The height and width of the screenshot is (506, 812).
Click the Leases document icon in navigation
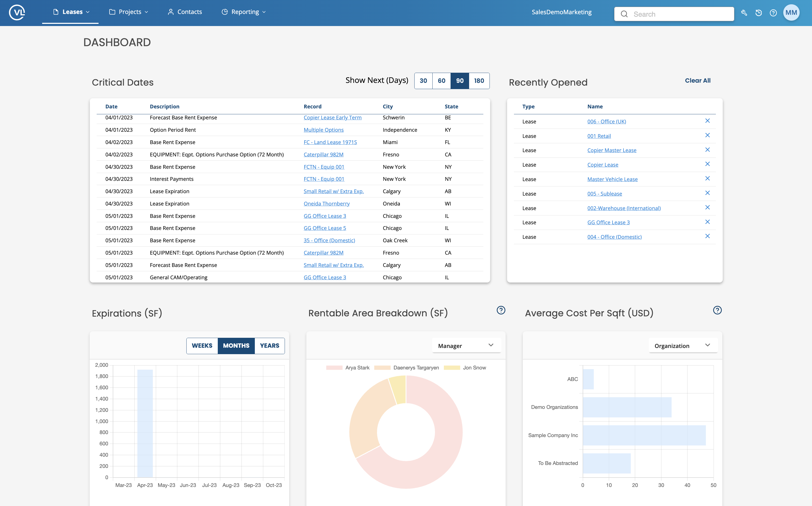coord(55,11)
